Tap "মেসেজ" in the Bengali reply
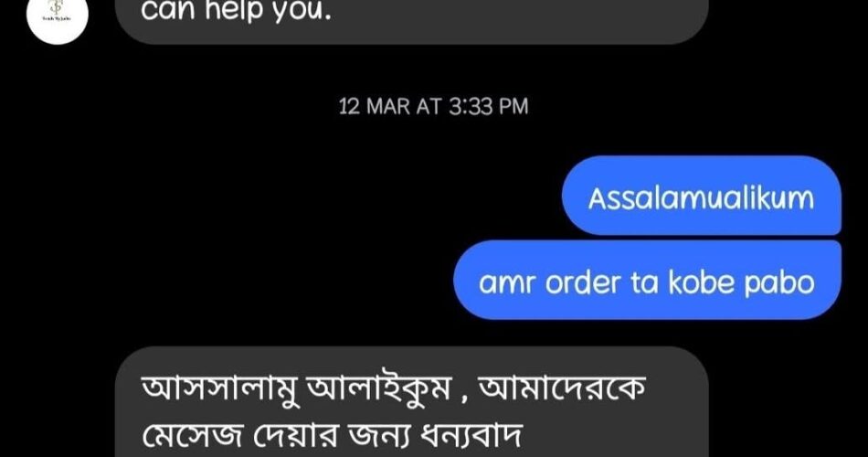Viewport: 868px width, 457px height. pyautogui.click(x=193, y=435)
